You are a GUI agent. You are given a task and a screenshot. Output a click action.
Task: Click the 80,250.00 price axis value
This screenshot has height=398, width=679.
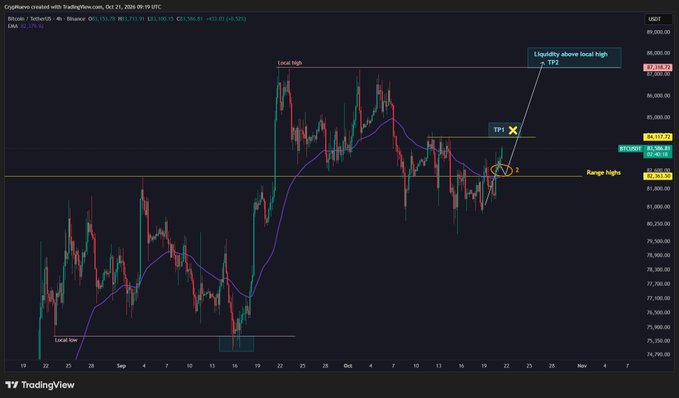point(658,223)
